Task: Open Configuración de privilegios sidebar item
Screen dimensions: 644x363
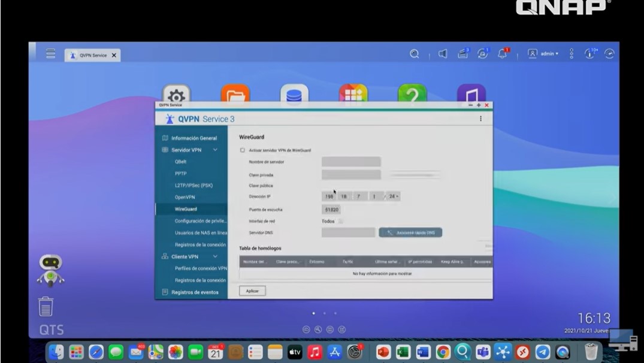Action: pos(201,221)
